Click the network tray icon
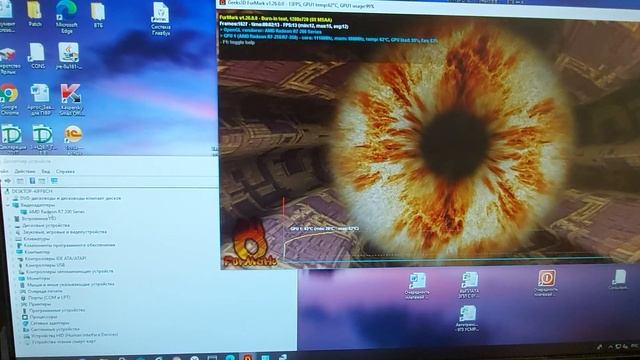This screenshot has width=640, height=360. pyautogui.click(x=618, y=347)
